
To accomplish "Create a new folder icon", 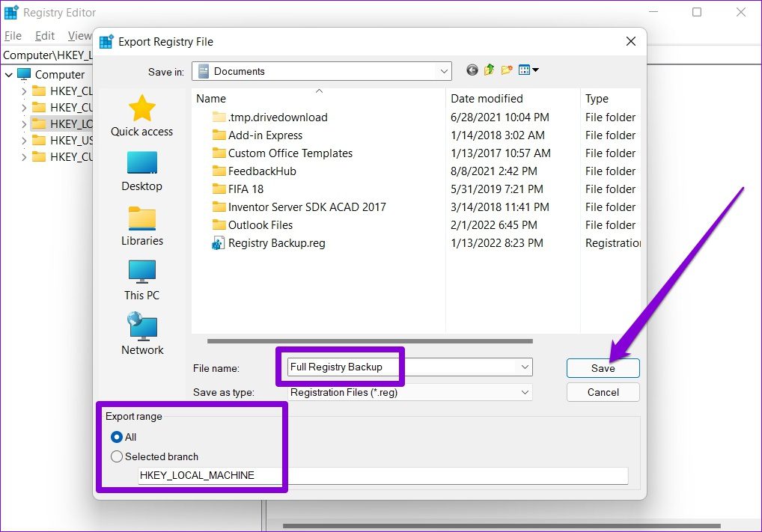I will 507,70.
